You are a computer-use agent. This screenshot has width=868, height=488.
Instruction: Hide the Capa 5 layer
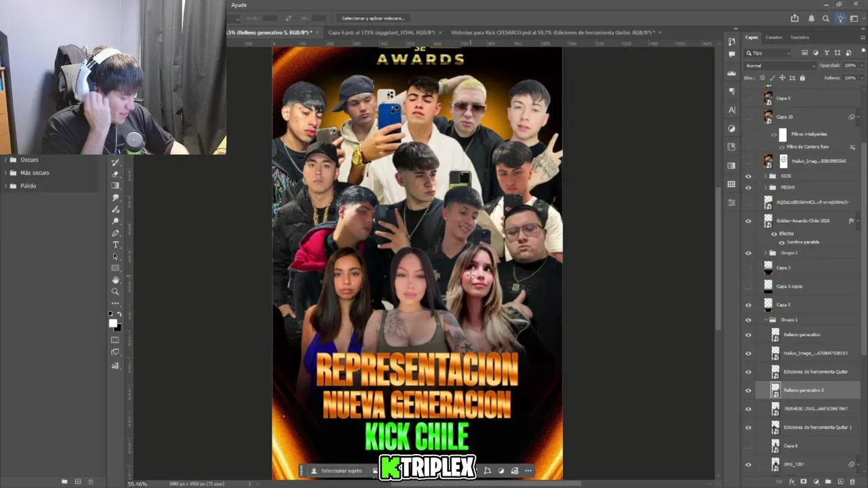[x=749, y=305]
